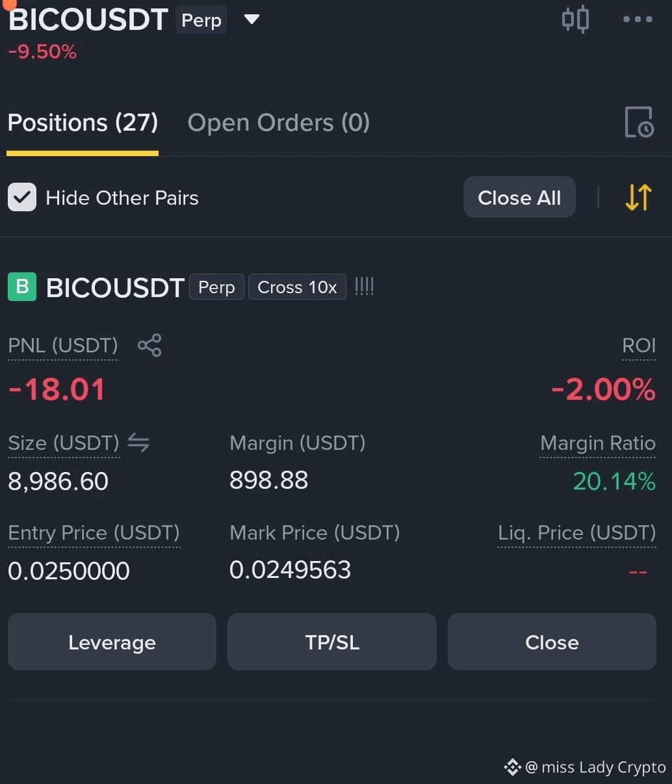Open the TP/SL settings button

tap(332, 642)
